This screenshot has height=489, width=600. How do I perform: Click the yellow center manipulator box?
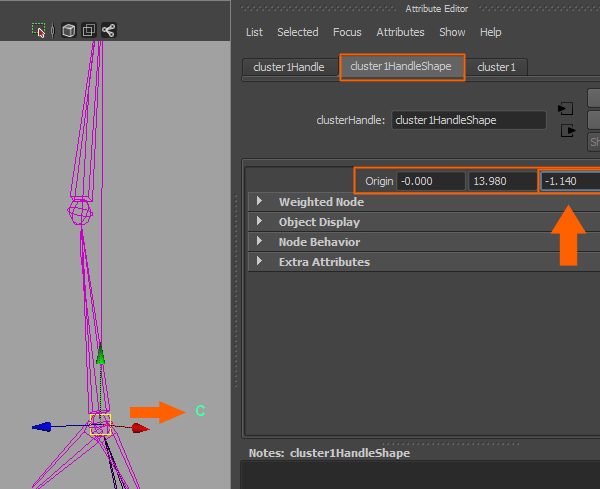(100, 424)
